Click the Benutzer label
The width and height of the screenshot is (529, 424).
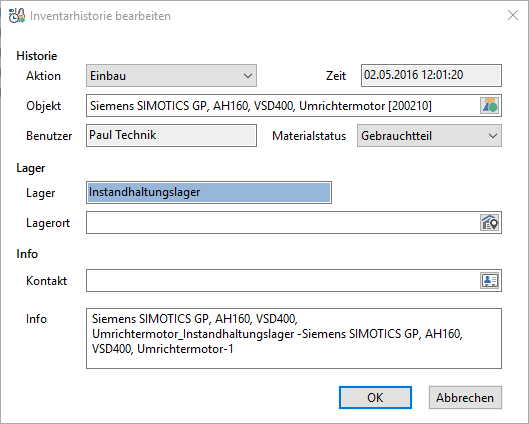tap(49, 136)
